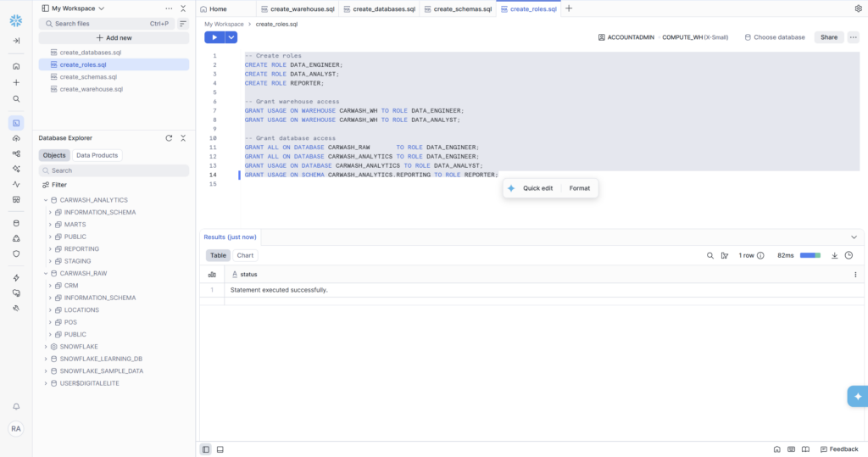The height and width of the screenshot is (457, 868).
Task: Click the Share button
Action: (x=828, y=37)
